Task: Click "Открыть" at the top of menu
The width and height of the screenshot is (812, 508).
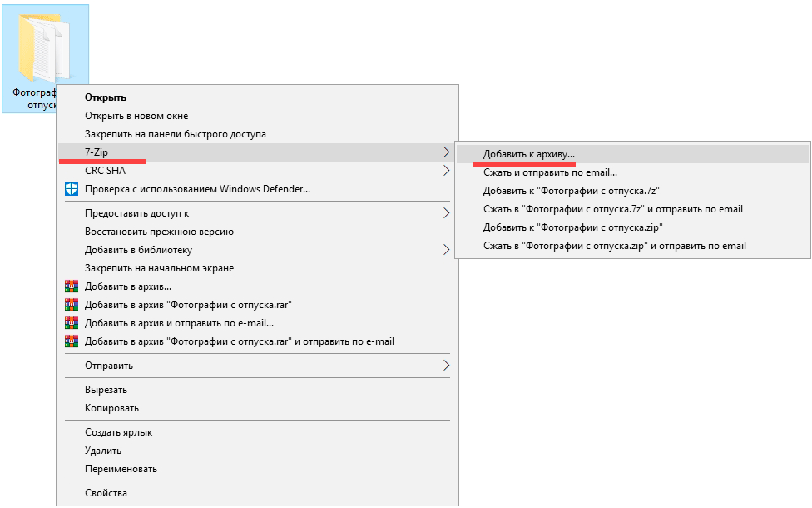Action: (106, 97)
